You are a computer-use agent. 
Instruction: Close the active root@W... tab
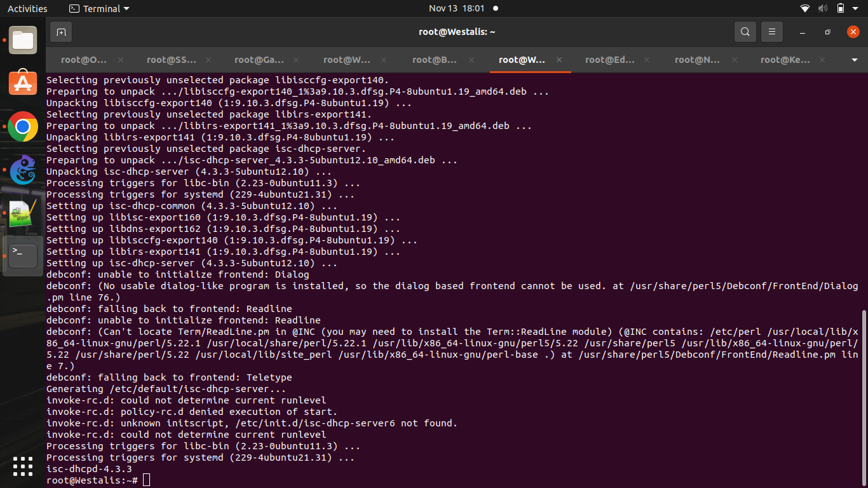tap(559, 60)
